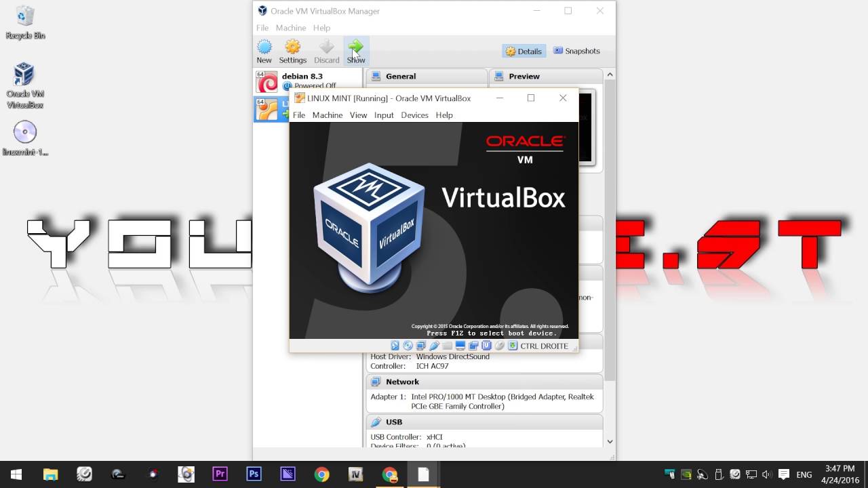
Task: Click details pane scrollbar down arrow
Action: 610,441
